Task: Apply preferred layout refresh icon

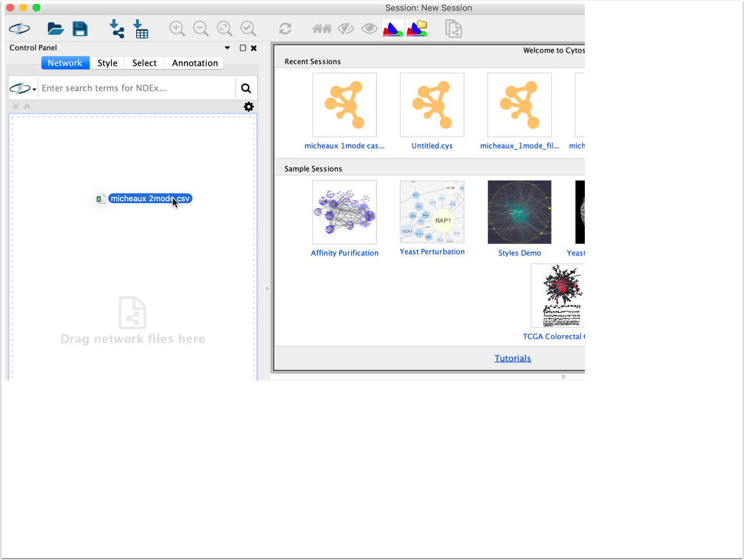Action: 285,29
